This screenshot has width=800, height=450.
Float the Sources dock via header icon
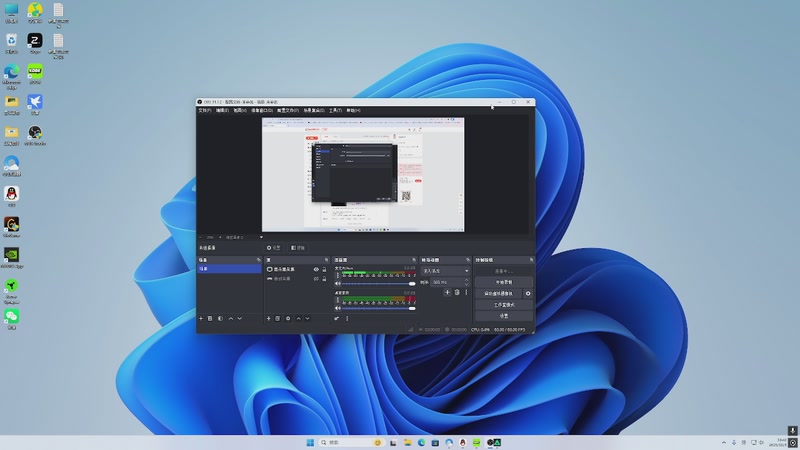327,260
